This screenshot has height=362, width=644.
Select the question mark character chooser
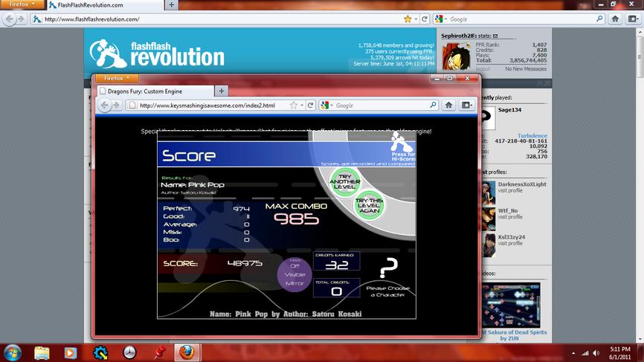coord(388,267)
